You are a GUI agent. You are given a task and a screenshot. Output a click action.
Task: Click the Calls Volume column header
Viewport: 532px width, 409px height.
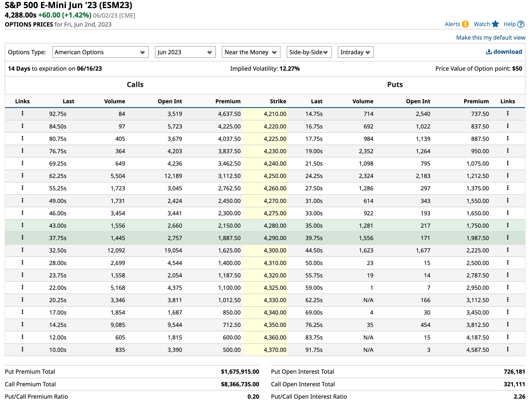[114, 101]
